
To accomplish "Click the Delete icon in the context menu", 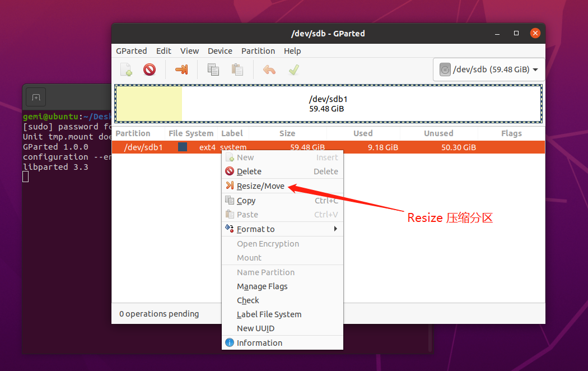I will pos(230,171).
